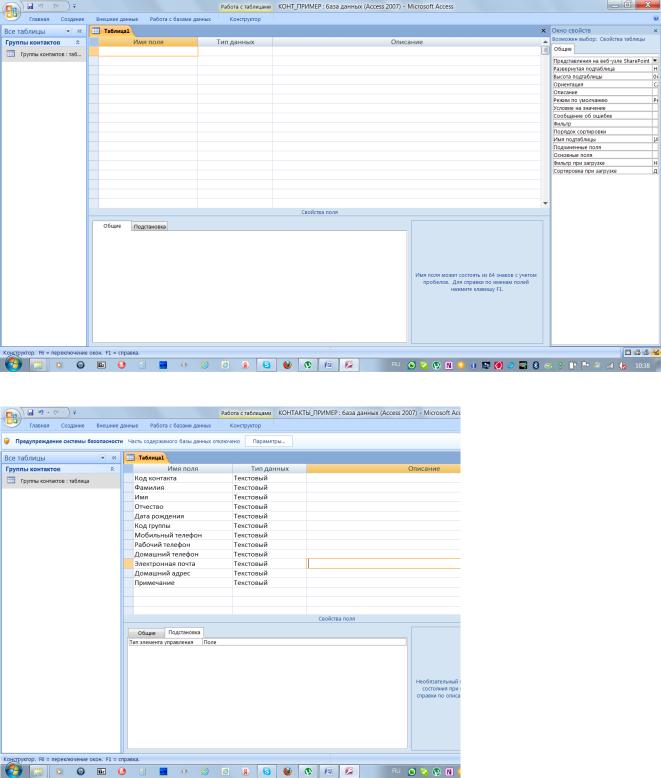The height and width of the screenshot is (778, 661).
Task: Click Параметры... button in security warning bar
Action: coord(268,441)
